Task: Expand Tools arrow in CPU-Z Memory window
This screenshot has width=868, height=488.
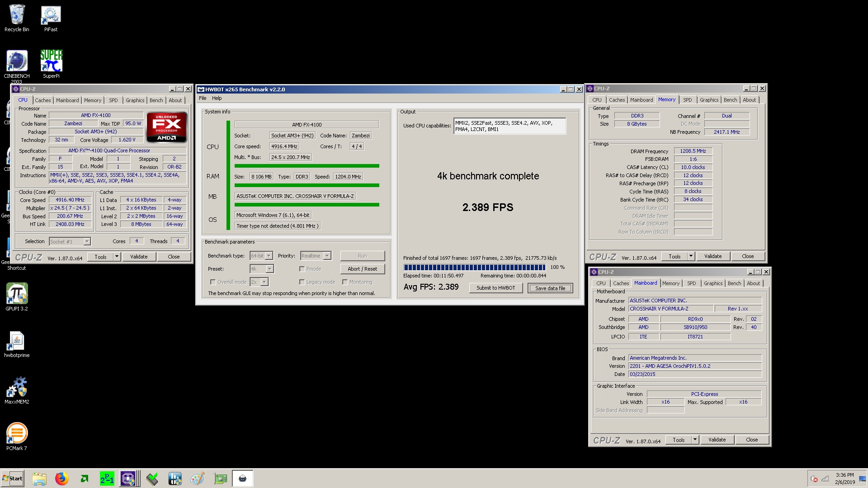Action: [x=691, y=256]
